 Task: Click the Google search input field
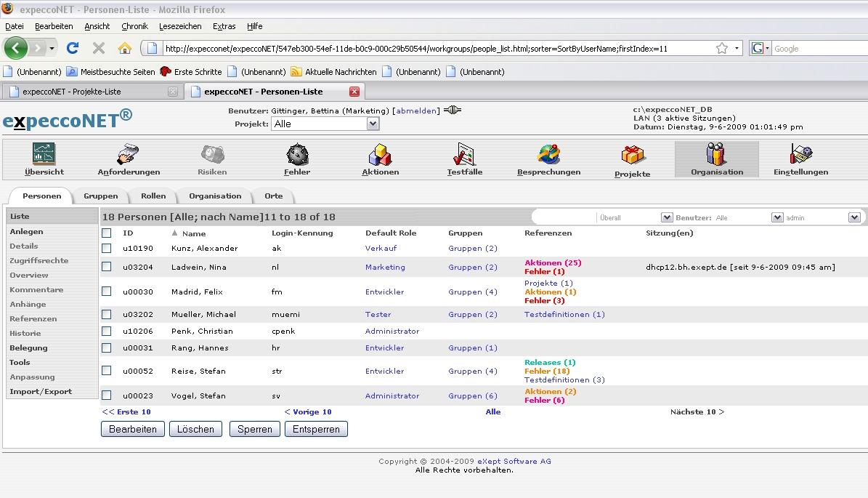819,48
